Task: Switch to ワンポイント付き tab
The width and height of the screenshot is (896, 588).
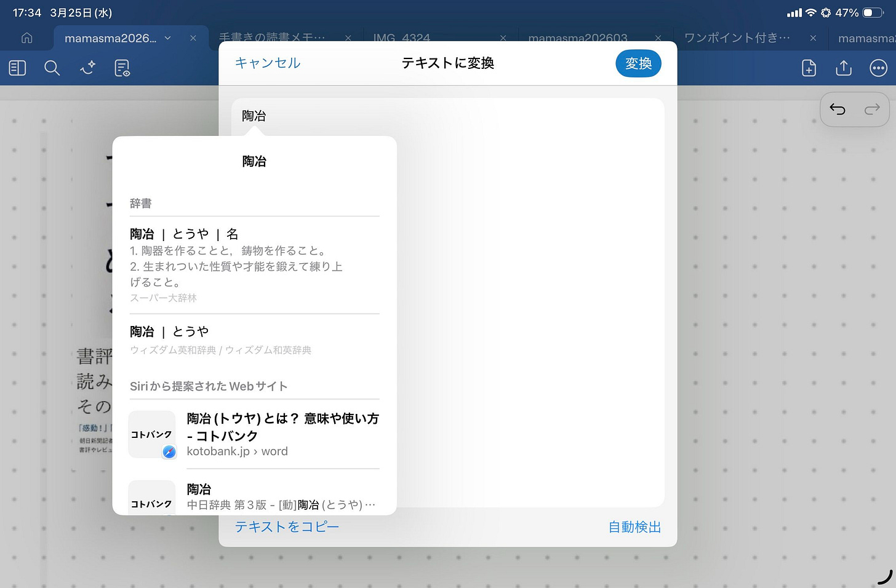Action: [x=737, y=38]
